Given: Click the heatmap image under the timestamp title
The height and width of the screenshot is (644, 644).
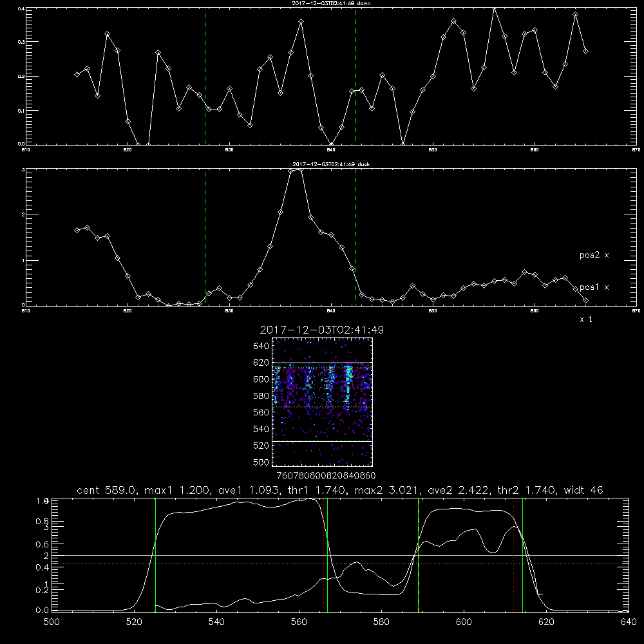Looking at the screenshot, I should click(x=322, y=402).
